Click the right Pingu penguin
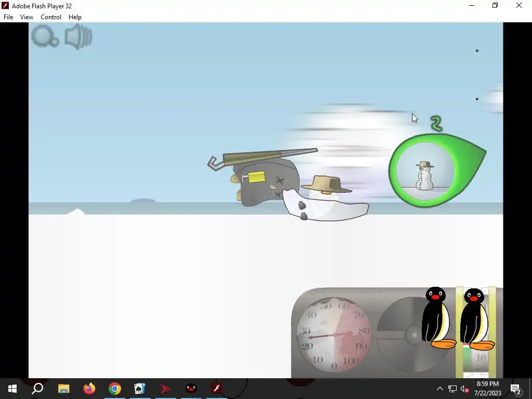The height and width of the screenshot is (399, 532). (476, 320)
